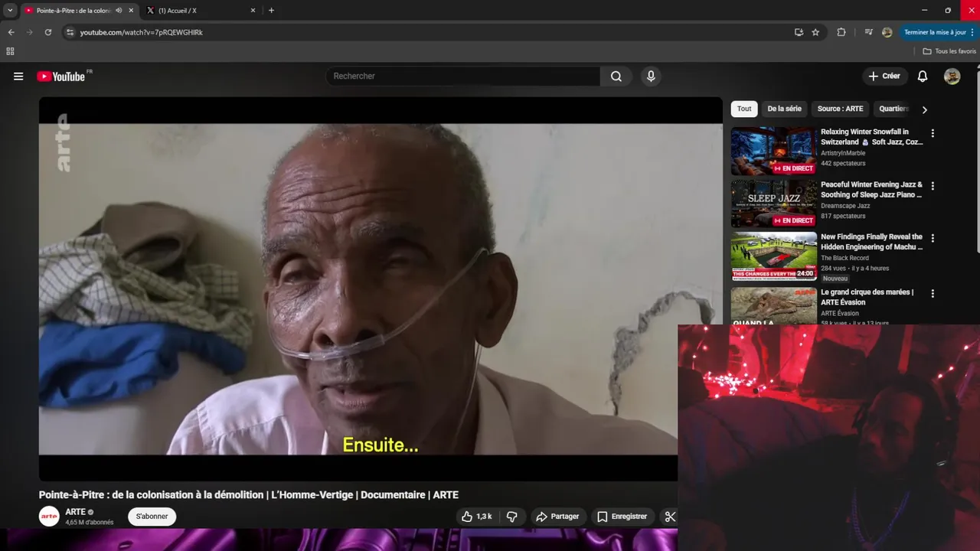Open 'Dreamscape Jazz' channel name
The height and width of the screenshot is (551, 980).
pyautogui.click(x=845, y=206)
